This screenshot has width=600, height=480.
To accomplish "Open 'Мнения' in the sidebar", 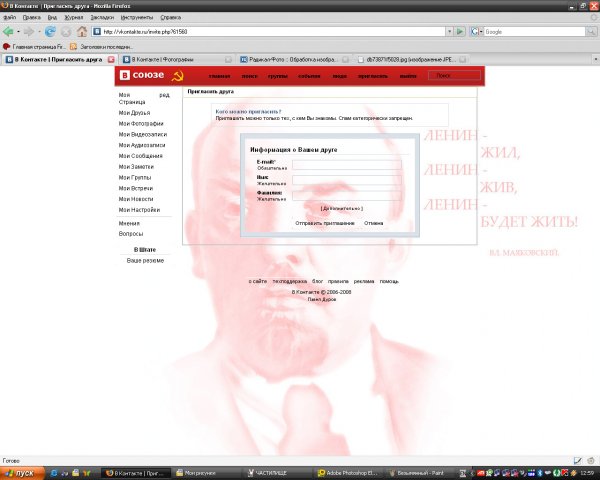I will coord(129,224).
